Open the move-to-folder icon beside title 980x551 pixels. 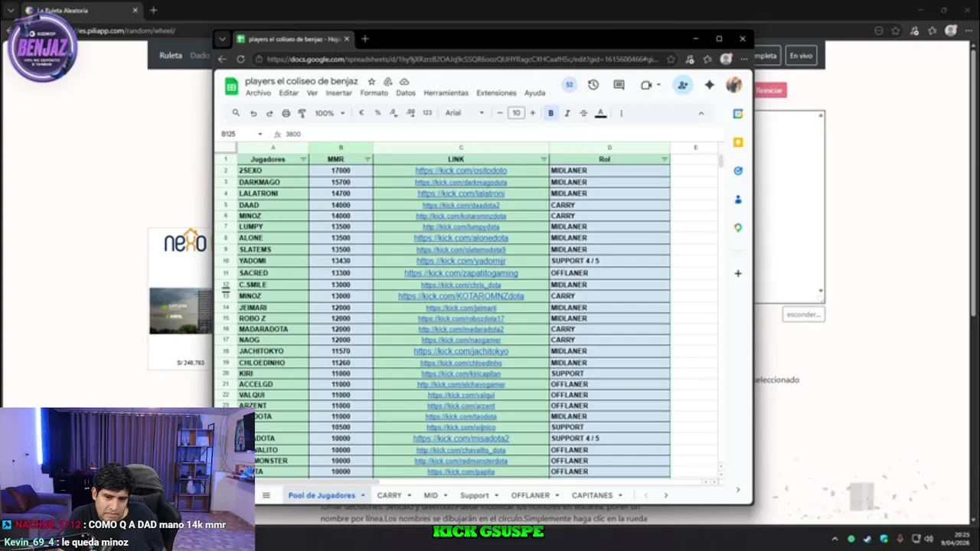[x=388, y=81]
